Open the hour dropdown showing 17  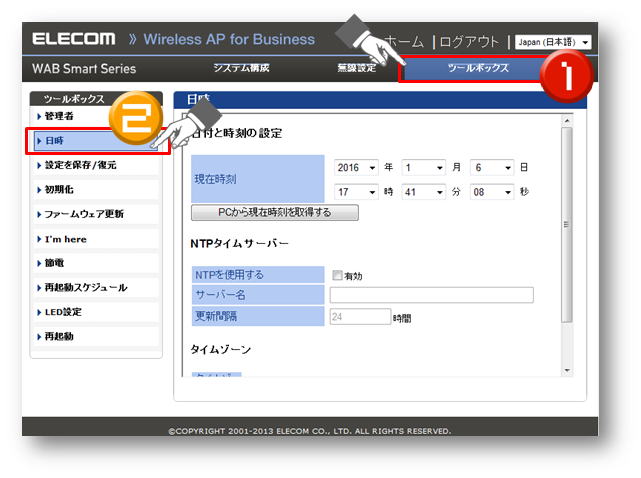(356, 192)
